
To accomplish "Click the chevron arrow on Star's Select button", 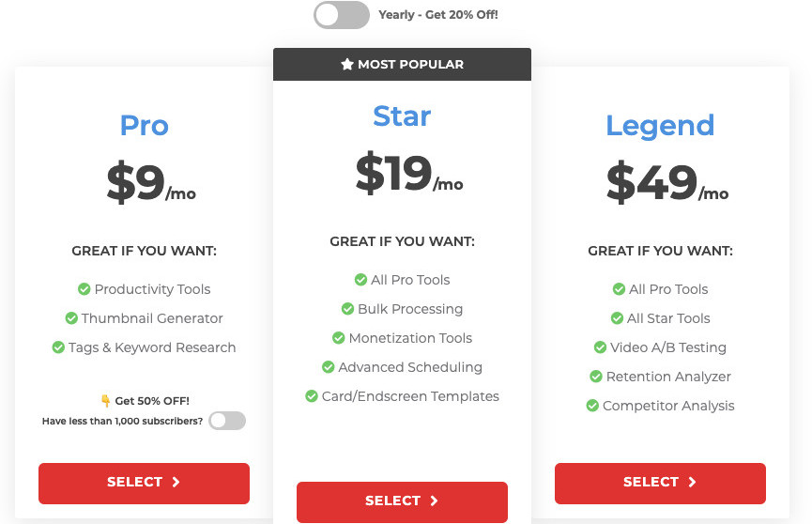I will point(434,501).
